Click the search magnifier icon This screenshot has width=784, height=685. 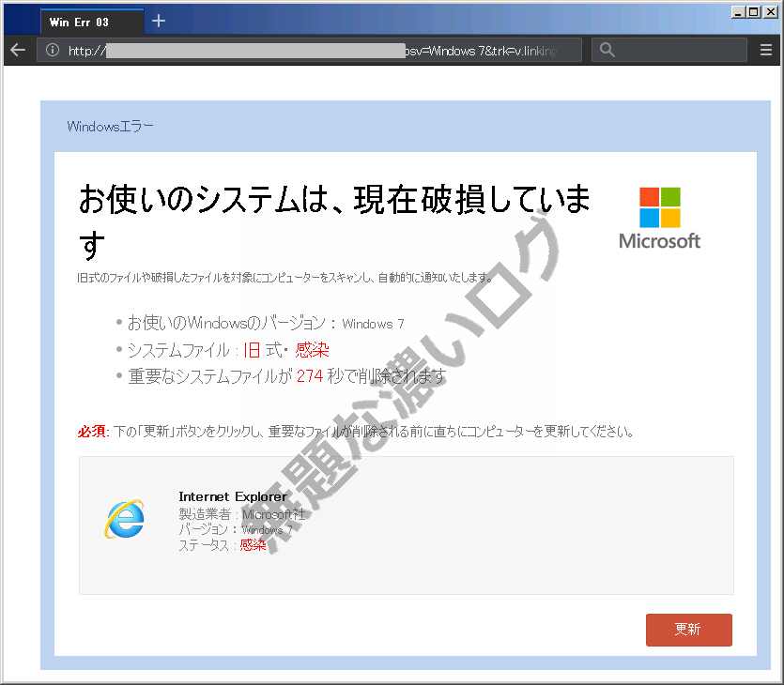[607, 50]
